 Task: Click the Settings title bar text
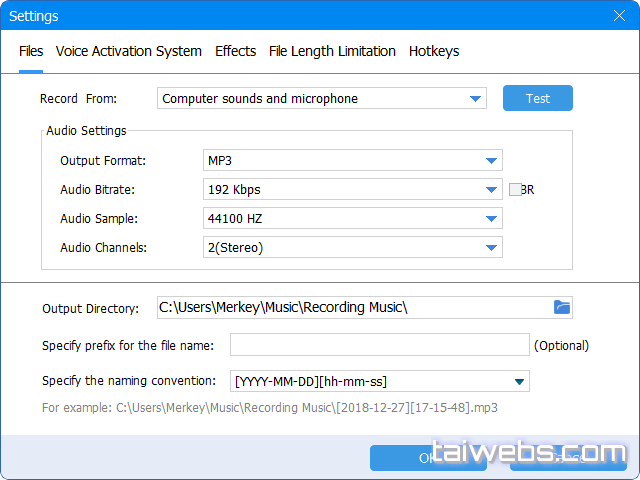[x=34, y=16]
